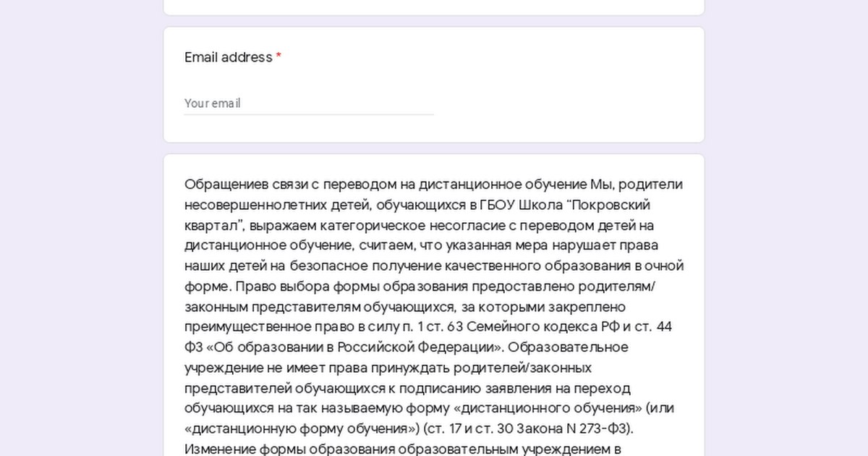Click the 'Email address' question label
Image resolution: width=868 pixels, height=456 pixels.
(228, 57)
